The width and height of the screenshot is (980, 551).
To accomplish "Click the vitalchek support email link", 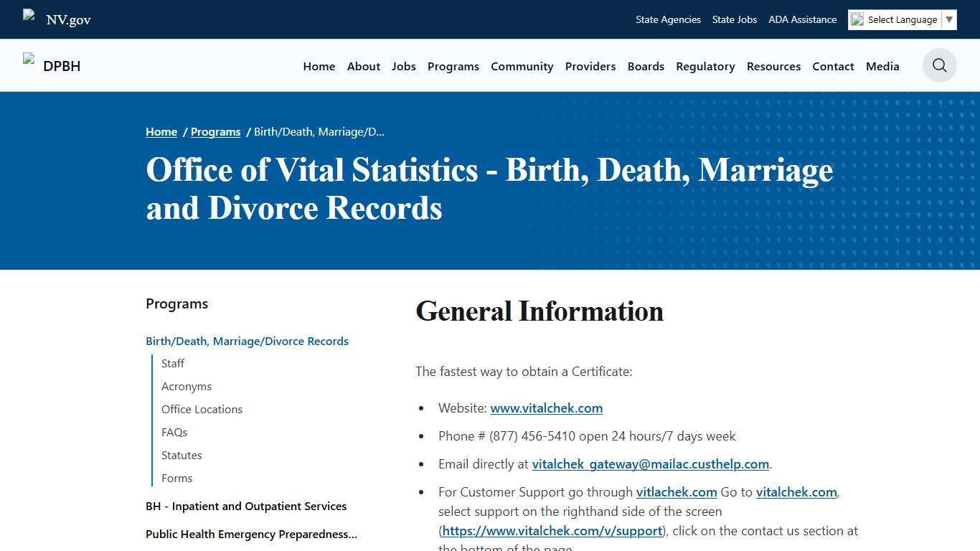I will 650,463.
